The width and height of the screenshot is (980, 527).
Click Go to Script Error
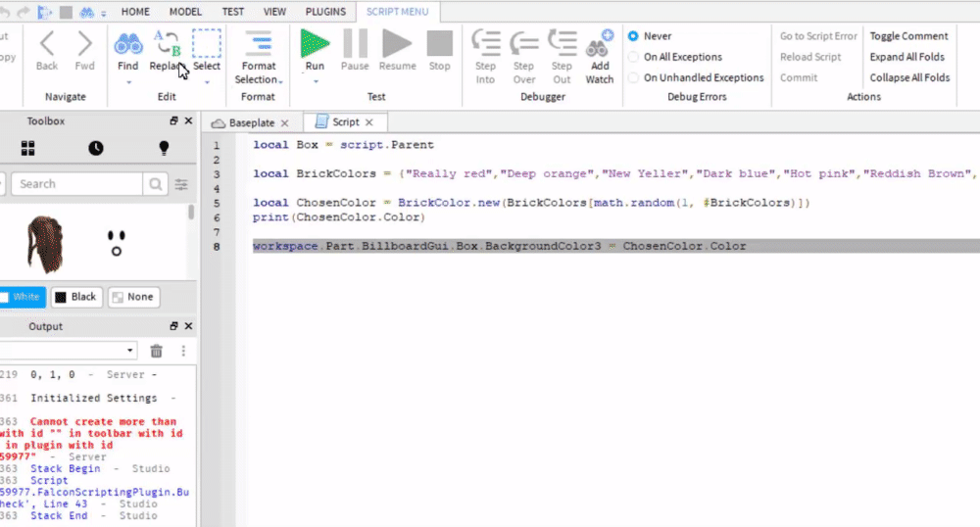(x=818, y=36)
